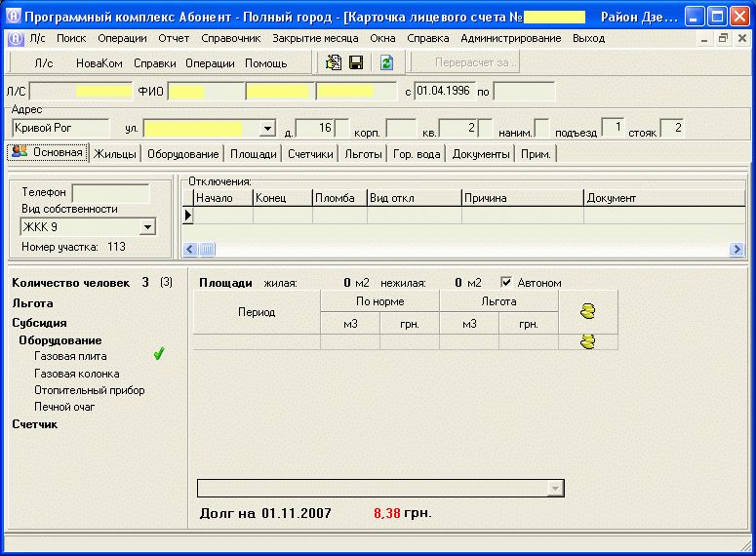The width and height of the screenshot is (756, 556).
Task: Click the Субсидия label
Action: (39, 323)
